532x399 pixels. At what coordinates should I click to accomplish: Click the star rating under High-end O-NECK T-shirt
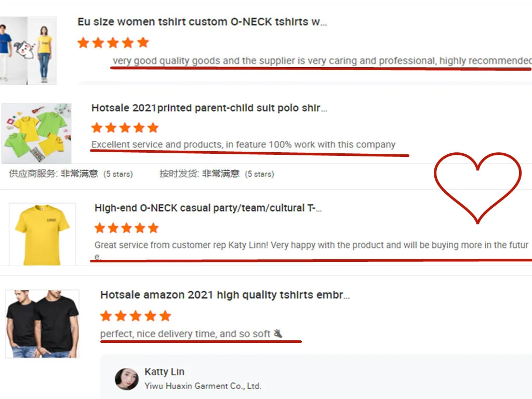[x=127, y=228]
